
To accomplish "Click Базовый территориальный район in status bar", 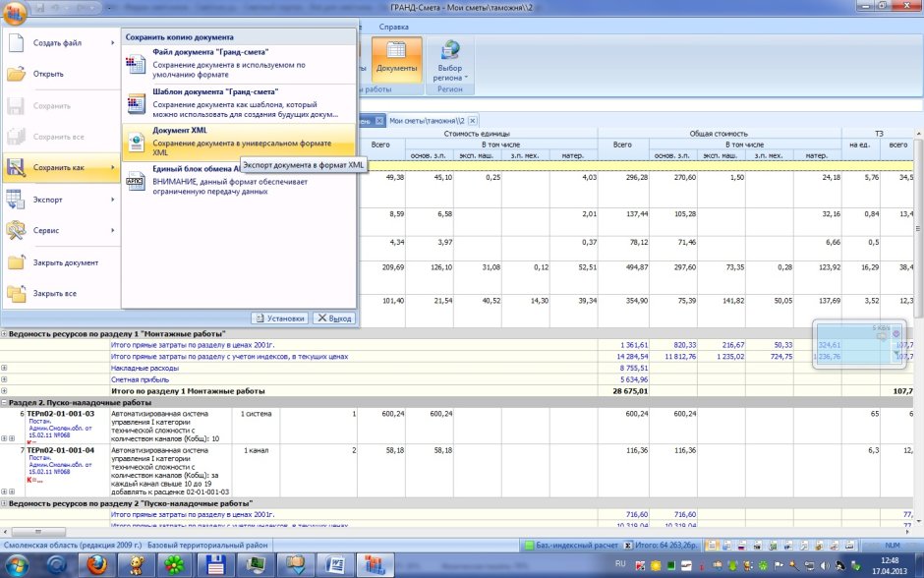I will point(207,546).
